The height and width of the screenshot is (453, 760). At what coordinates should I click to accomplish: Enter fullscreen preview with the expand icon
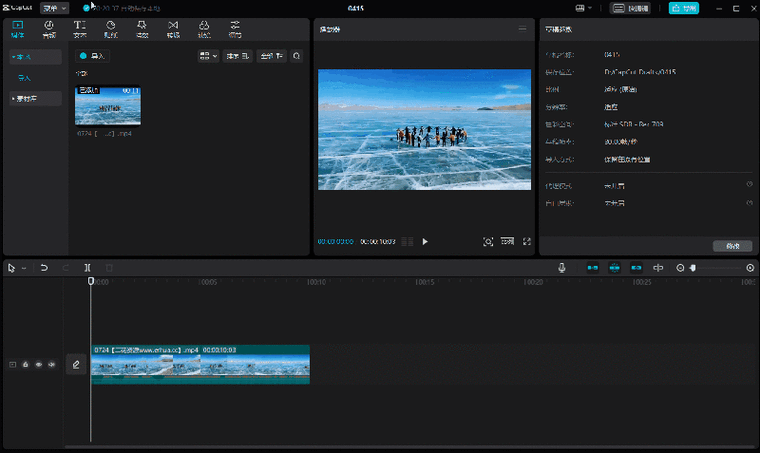point(527,241)
